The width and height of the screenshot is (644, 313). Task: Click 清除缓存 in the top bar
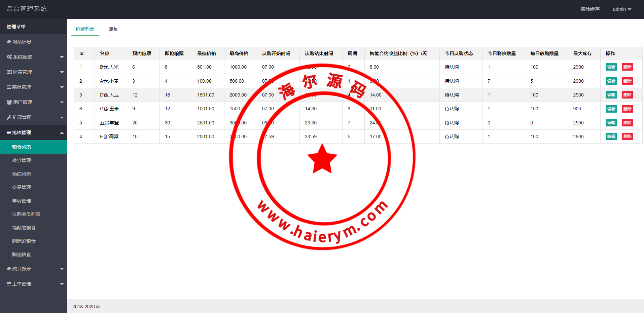[590, 9]
